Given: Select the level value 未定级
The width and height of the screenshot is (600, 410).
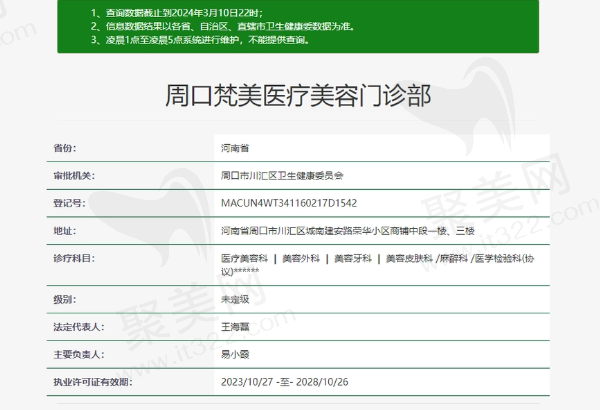Looking at the screenshot, I should [235, 299].
